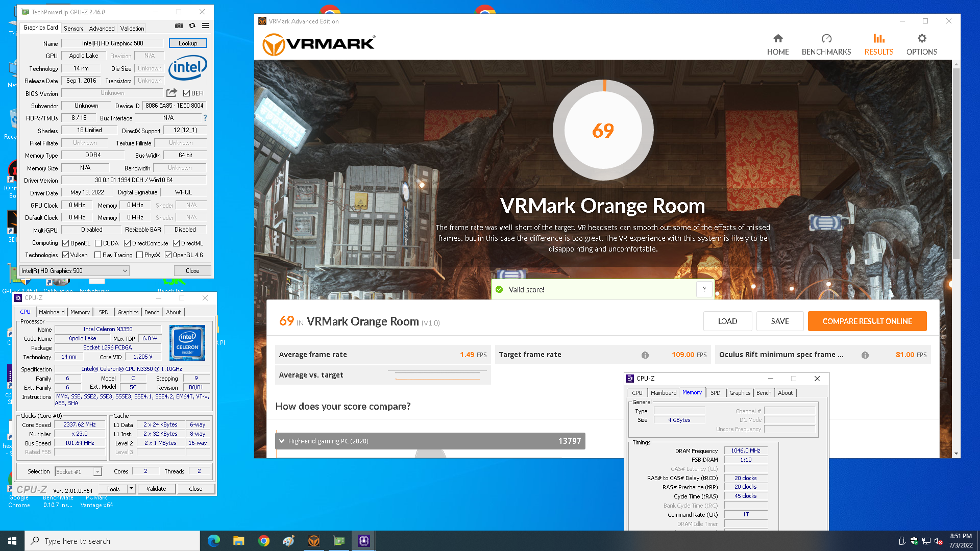Open the GPU-Z hamburger menu
This screenshot has width=980, height=551.
point(205,26)
